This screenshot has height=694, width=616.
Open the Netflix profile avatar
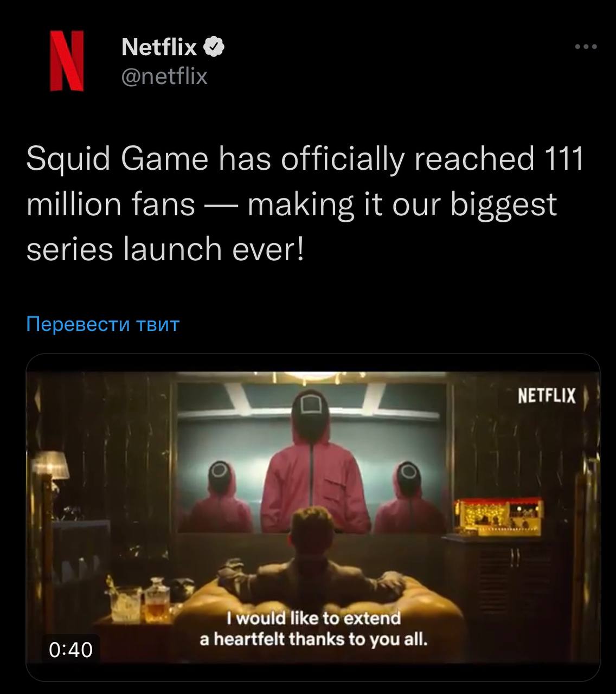click(x=67, y=61)
